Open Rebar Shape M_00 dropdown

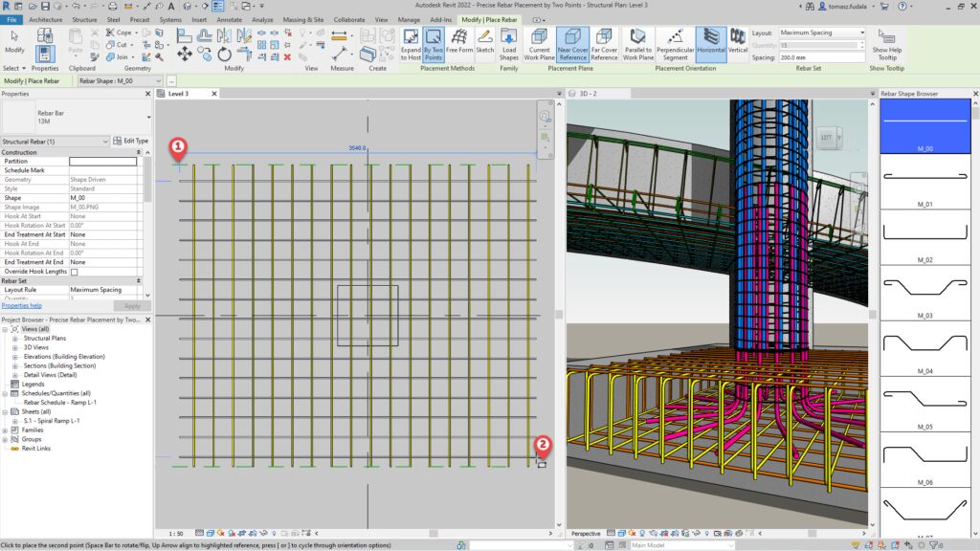coord(120,80)
